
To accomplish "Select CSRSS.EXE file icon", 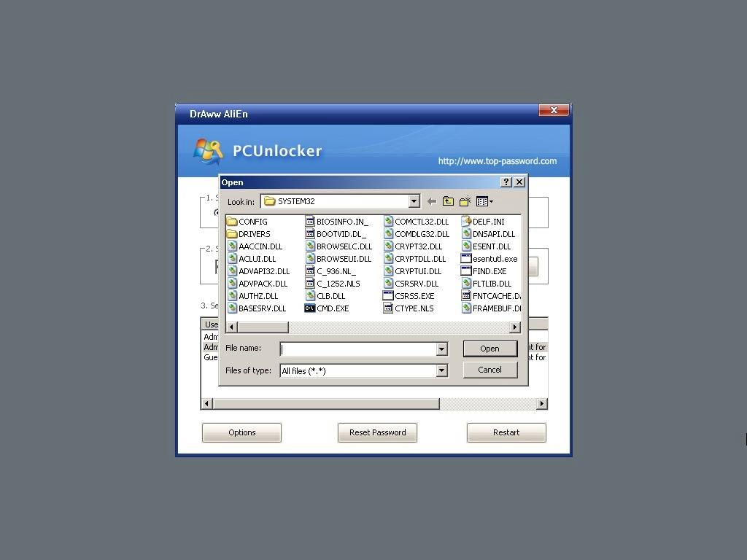I will click(388, 296).
